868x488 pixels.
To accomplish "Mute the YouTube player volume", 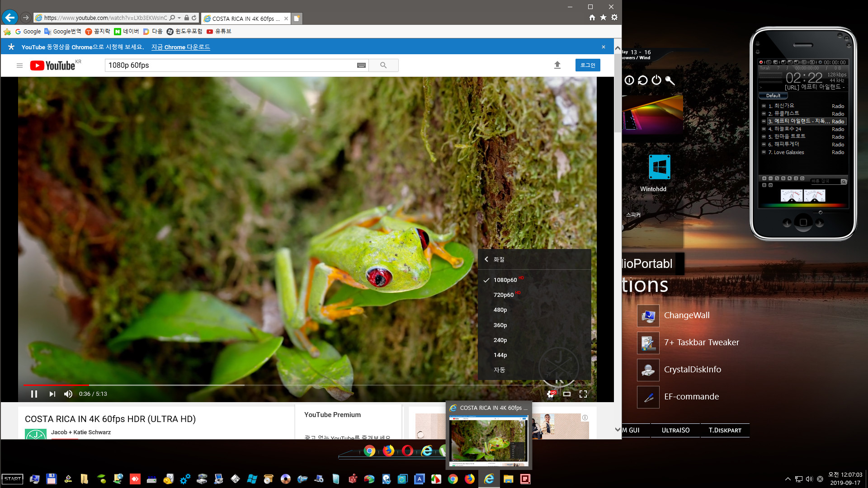I will pyautogui.click(x=68, y=394).
